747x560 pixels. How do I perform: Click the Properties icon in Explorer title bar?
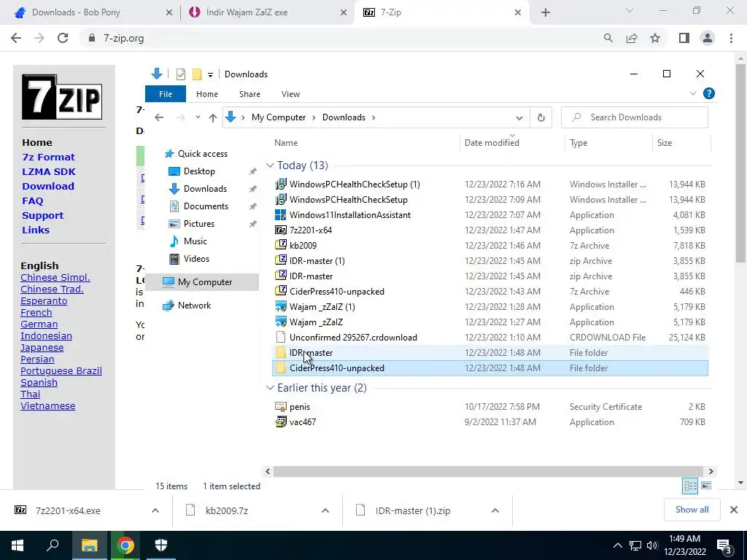pos(181,74)
